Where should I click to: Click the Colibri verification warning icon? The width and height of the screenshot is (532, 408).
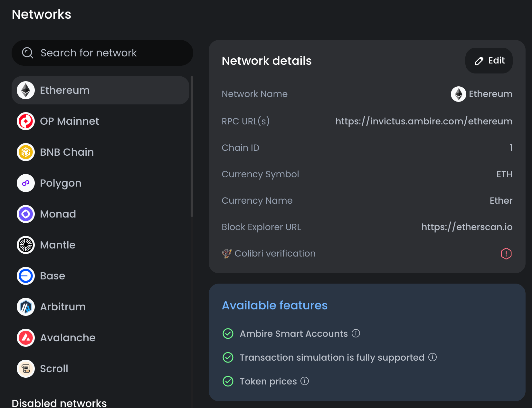[506, 254]
